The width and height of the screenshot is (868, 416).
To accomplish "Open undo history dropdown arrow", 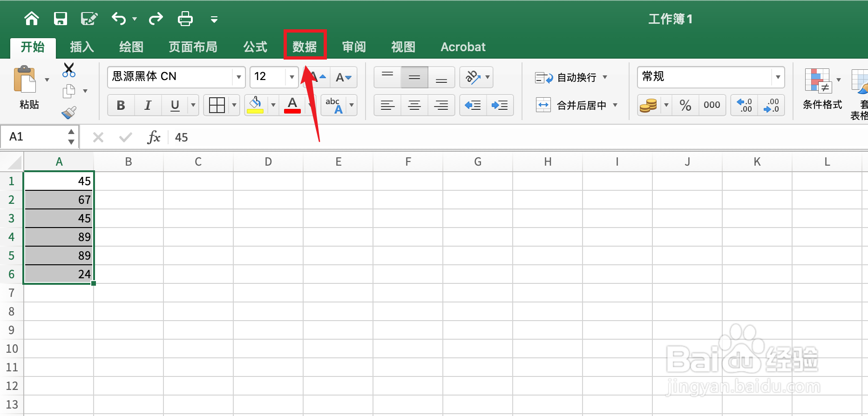I will (135, 19).
